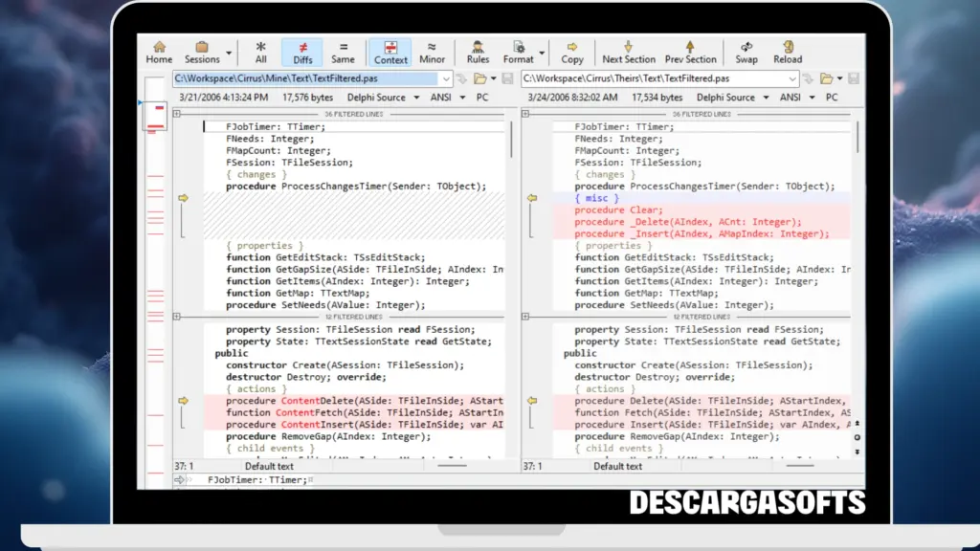Open the Delphi Source format selector
The width and height of the screenshot is (980, 551).
click(x=378, y=97)
